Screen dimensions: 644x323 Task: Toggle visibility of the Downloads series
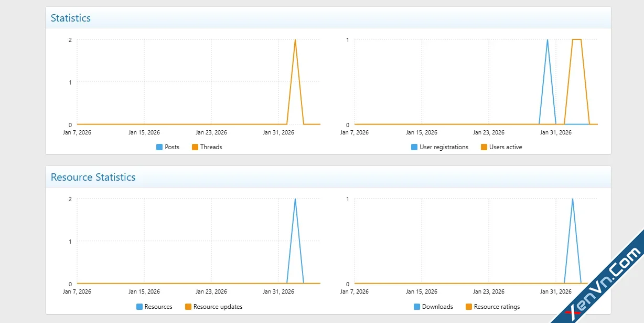click(x=416, y=307)
